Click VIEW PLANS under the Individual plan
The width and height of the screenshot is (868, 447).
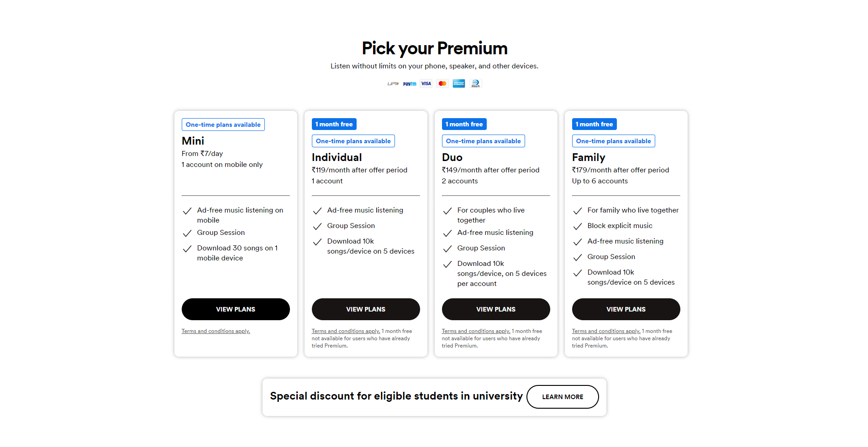(x=365, y=309)
